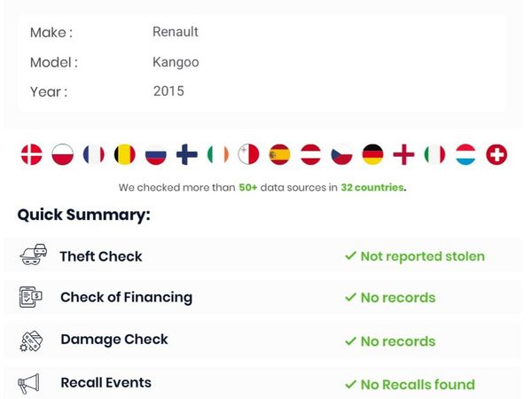This screenshot has height=399, width=532.
Task: Choose the Belgium flag icon
Action: point(125,154)
